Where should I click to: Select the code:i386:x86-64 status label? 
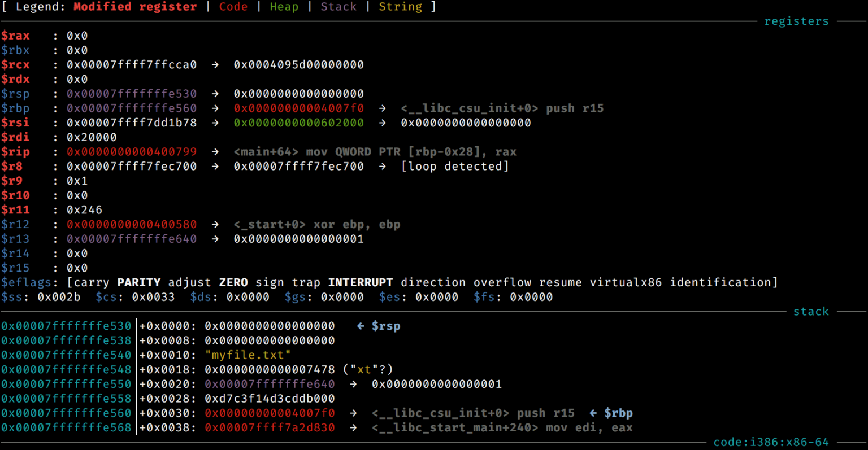tap(771, 442)
